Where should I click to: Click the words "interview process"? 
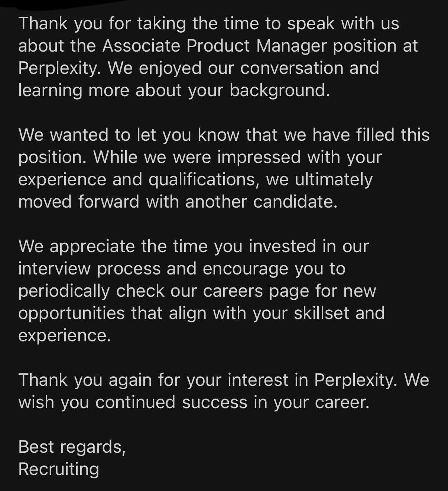click(89, 269)
